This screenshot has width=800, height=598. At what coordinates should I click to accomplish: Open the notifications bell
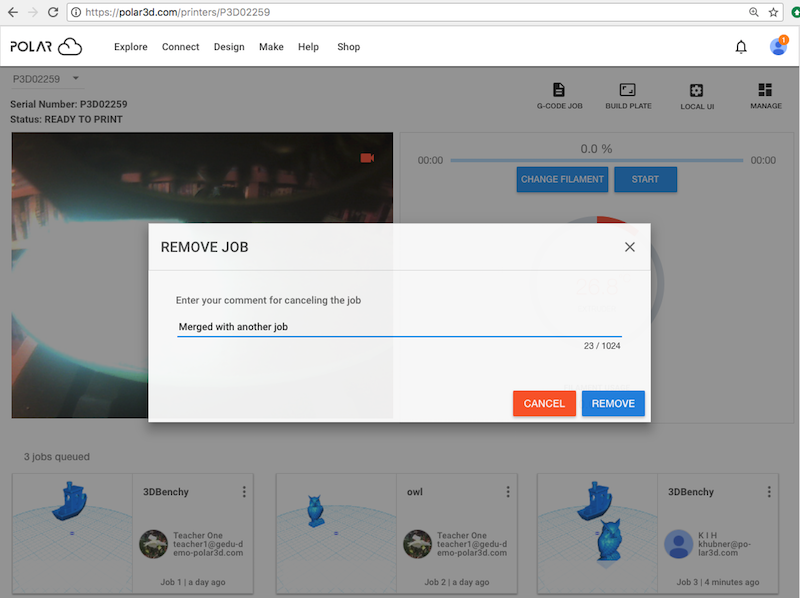(741, 47)
